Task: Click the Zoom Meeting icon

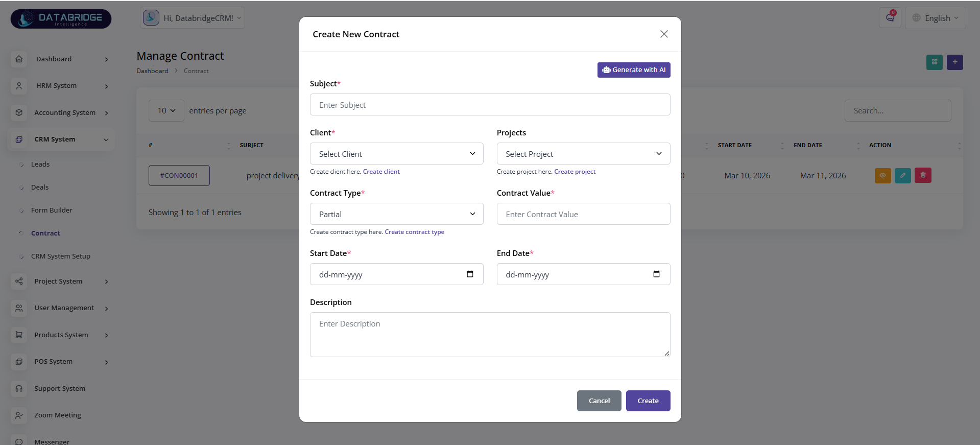Action: 19,415
